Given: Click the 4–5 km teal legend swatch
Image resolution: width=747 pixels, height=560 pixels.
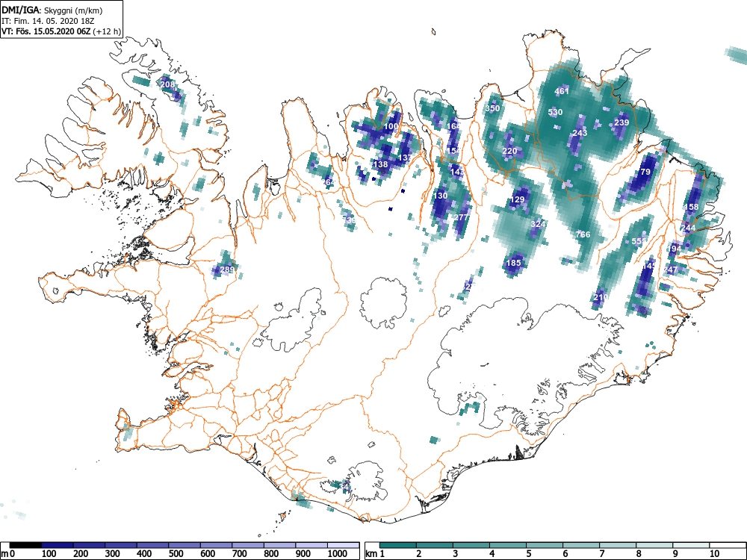Looking at the screenshot, I should 508,545.
